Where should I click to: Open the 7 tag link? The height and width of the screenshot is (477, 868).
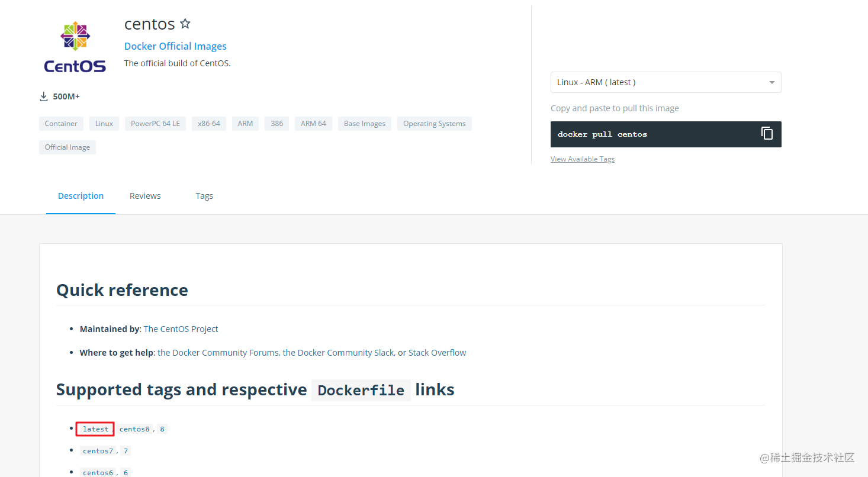(x=126, y=451)
